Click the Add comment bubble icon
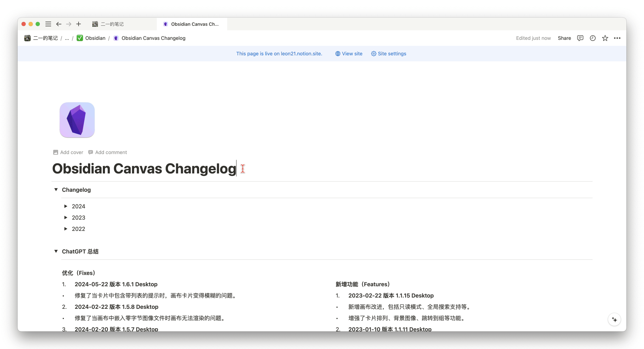 91,152
